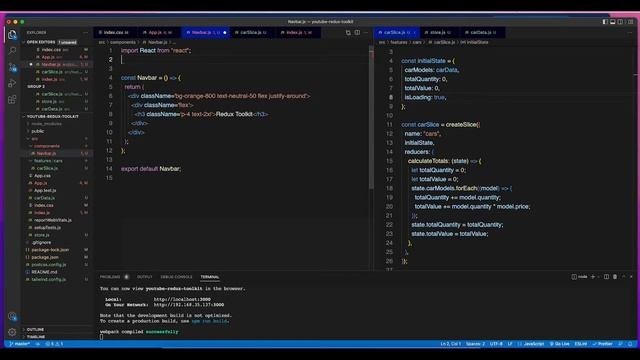The height and width of the screenshot is (360, 640).
Task: Click split editor icon in left group
Action: click(x=357, y=33)
